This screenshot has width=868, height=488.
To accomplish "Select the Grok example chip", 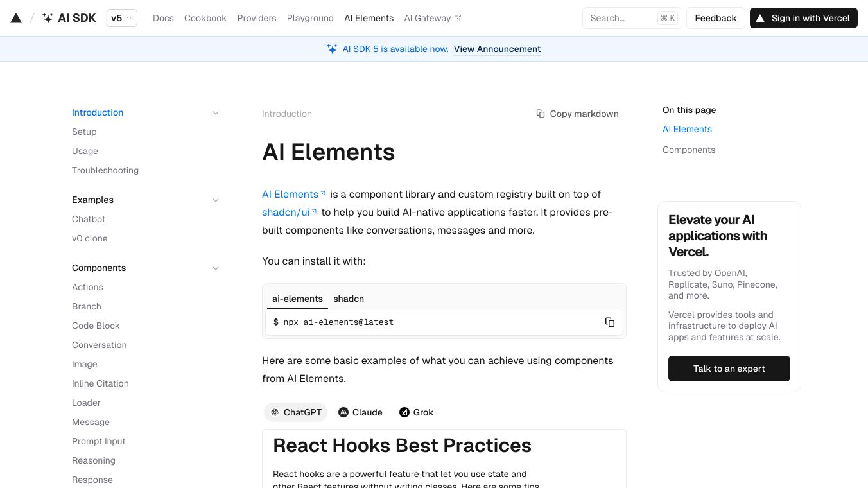I will tap(416, 412).
